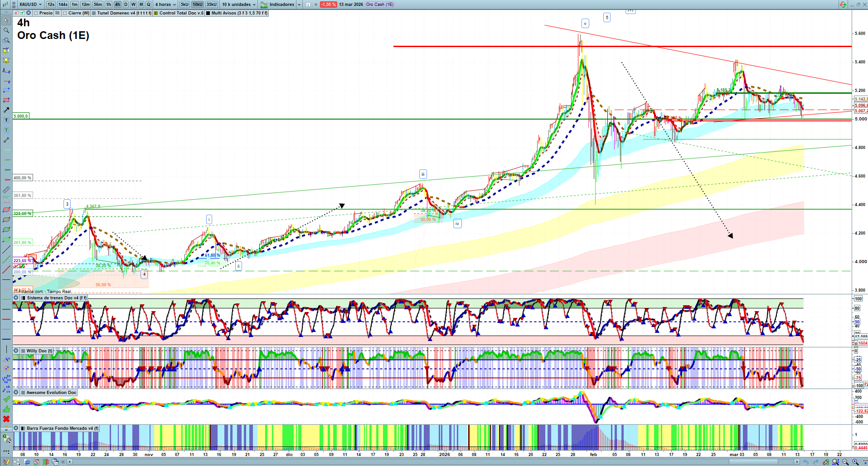
Task: Switch to the D daily timeframe
Action: (126, 5)
